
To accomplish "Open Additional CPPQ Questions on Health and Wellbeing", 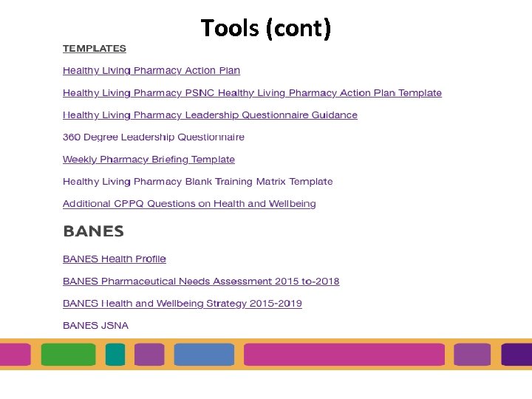I will (189, 204).
